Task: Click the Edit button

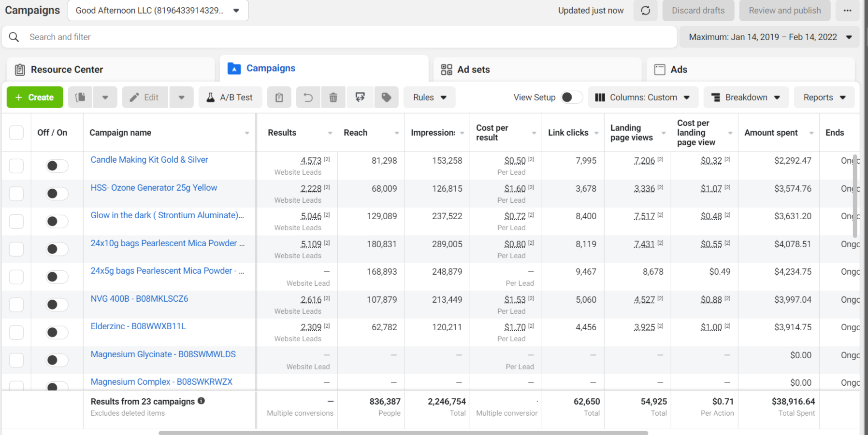Action: (145, 98)
